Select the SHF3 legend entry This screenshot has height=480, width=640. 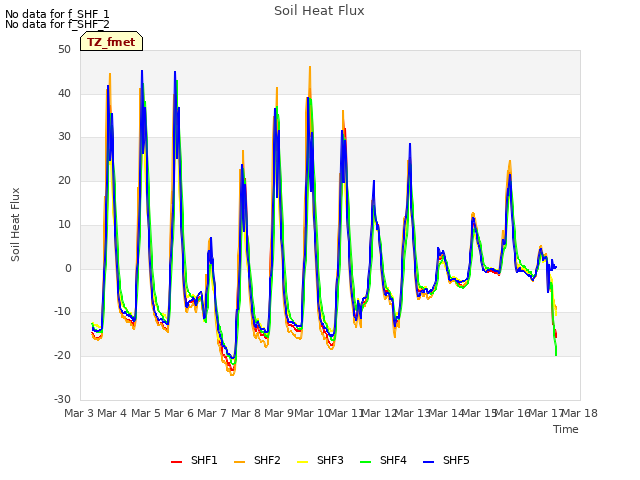click(x=320, y=460)
